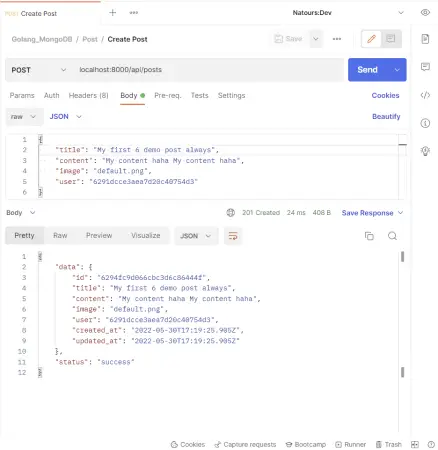This screenshot has width=438, height=450.
Task: Show request info icon in sidebar
Action: tap(425, 123)
